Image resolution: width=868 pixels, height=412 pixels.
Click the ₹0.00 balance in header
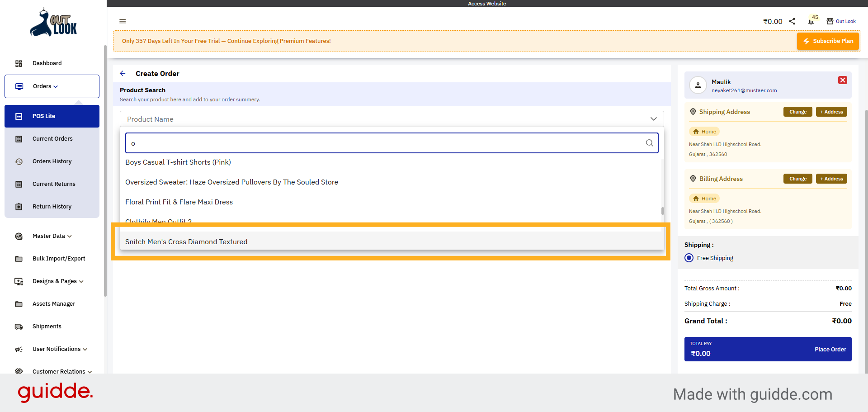pos(773,22)
